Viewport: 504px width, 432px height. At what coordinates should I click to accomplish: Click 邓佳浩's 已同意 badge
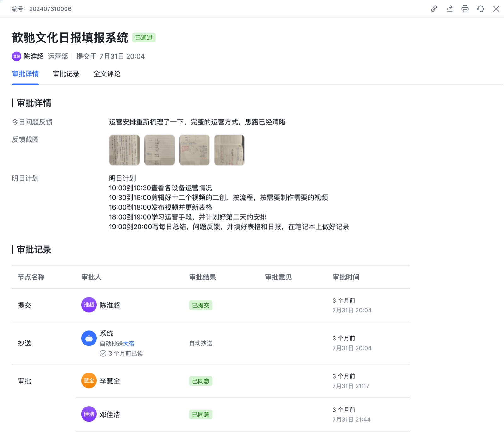tap(201, 415)
